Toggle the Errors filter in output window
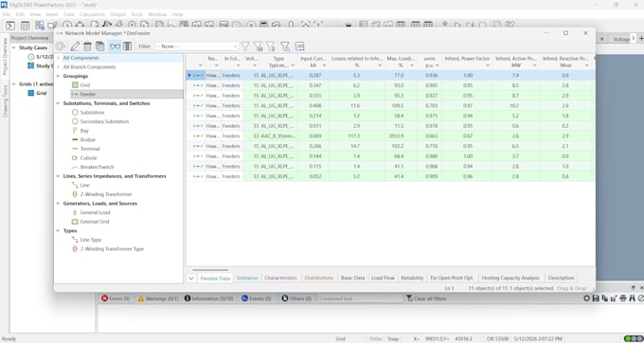644x343 pixels. (116, 298)
